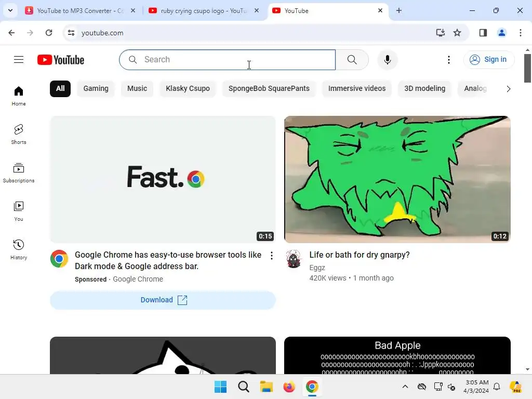Select the Klasky Csupo filter chip

[188, 88]
